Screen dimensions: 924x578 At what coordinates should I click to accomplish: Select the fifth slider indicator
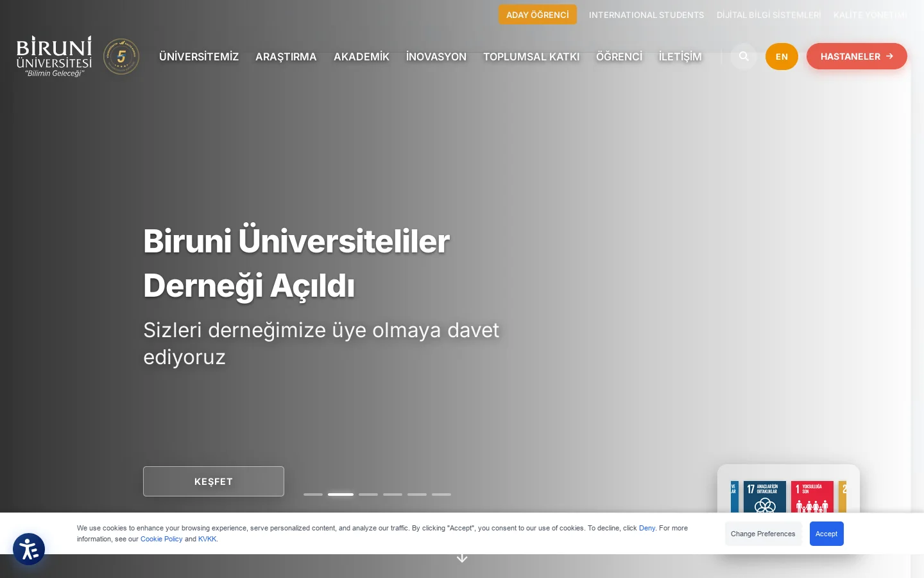(x=417, y=495)
